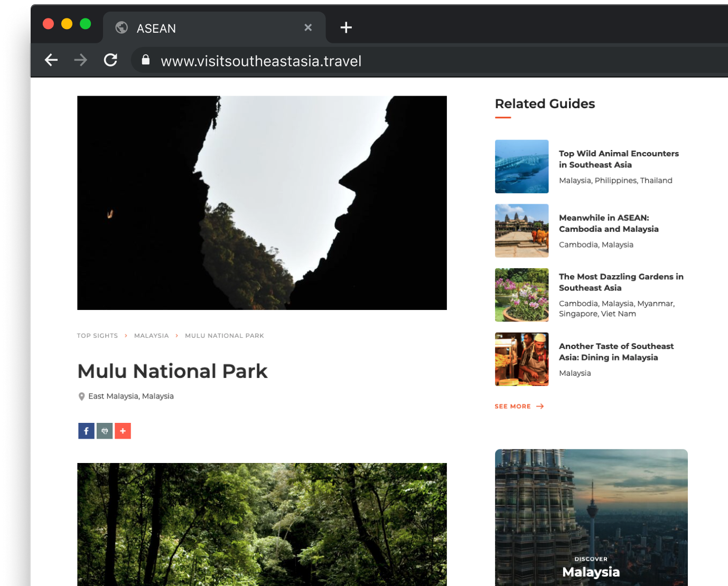Click the Angkor temple guide thumbnail
The height and width of the screenshot is (586, 728).
tap(521, 231)
